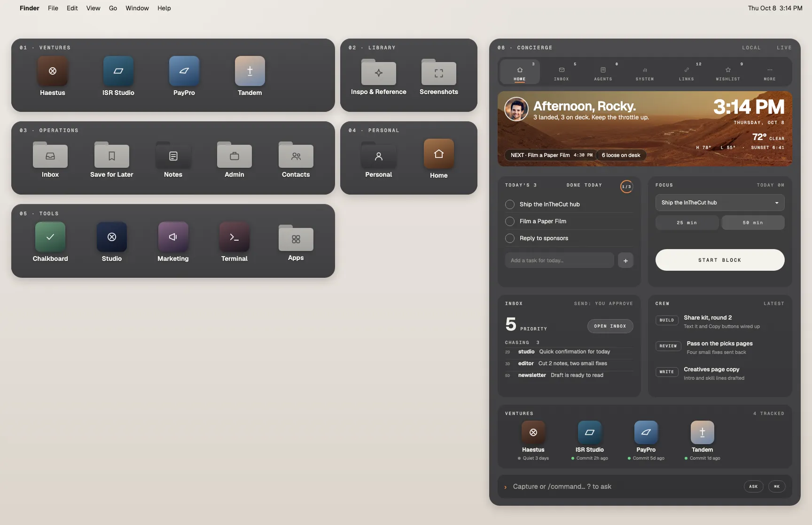Select the 25 min focus duration
Image resolution: width=812 pixels, height=525 pixels.
[x=687, y=222]
